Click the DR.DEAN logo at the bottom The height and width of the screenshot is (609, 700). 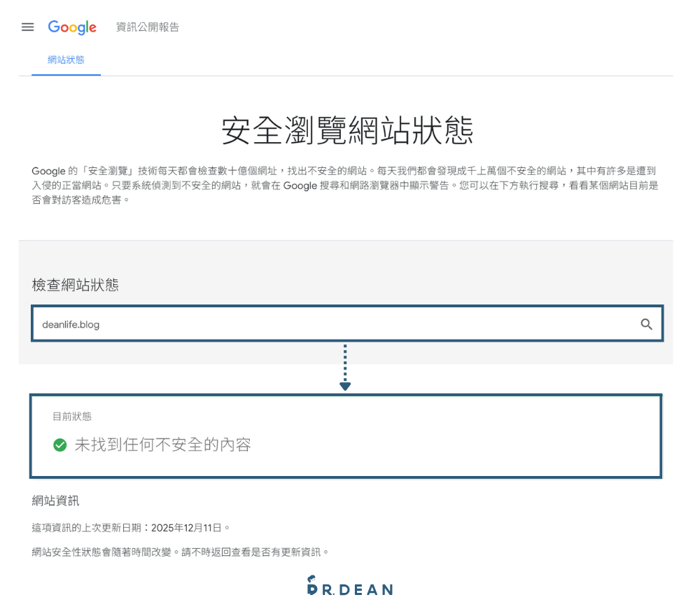pyautogui.click(x=349, y=589)
